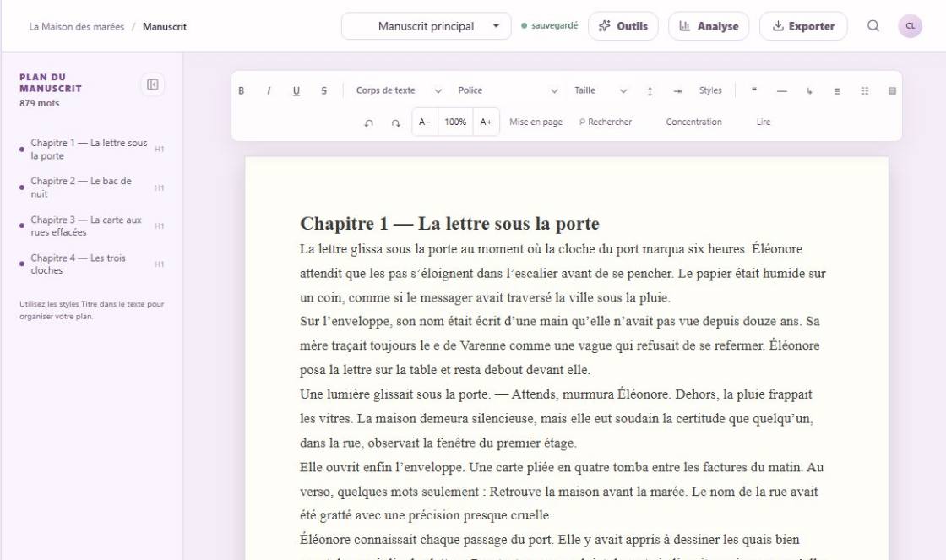
Task: Click the Chapitre 1 heading in document
Action: [x=449, y=223]
